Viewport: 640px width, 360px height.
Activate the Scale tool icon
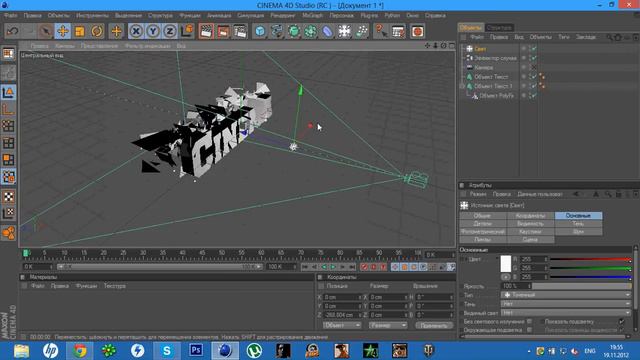(80, 31)
